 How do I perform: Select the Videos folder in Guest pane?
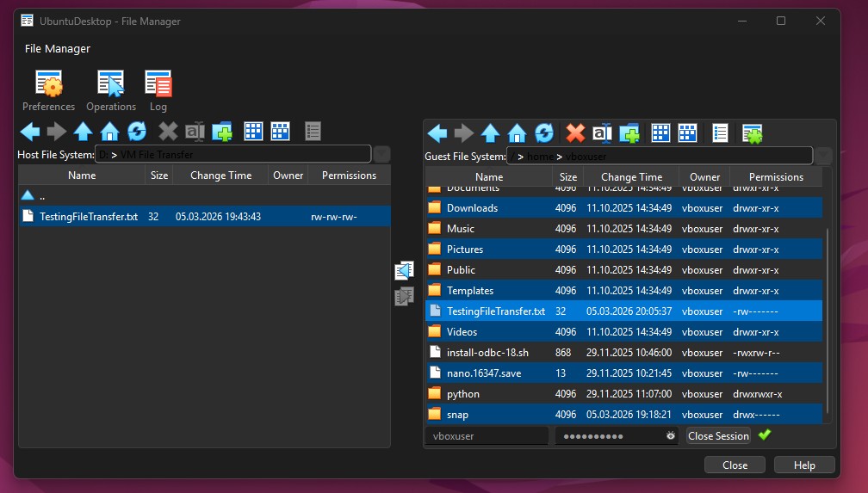pos(623,332)
